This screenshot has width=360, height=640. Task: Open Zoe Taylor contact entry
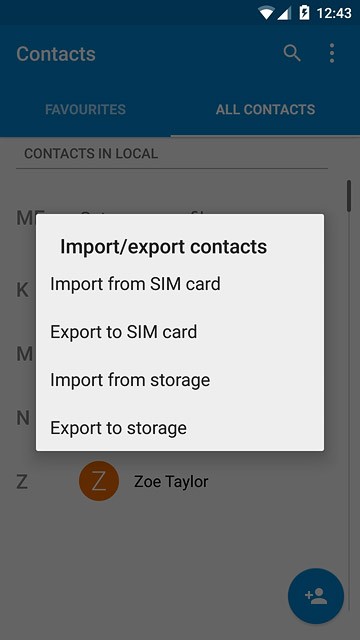tap(171, 482)
